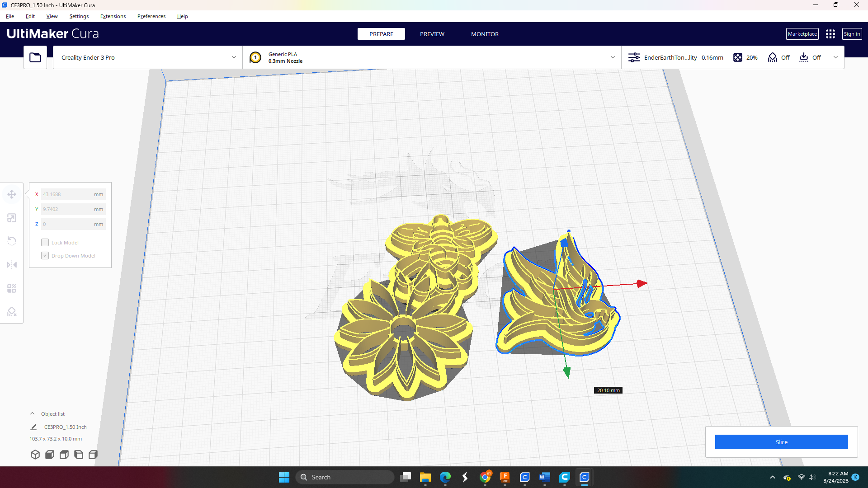Select the Mirror tool

tap(11, 264)
